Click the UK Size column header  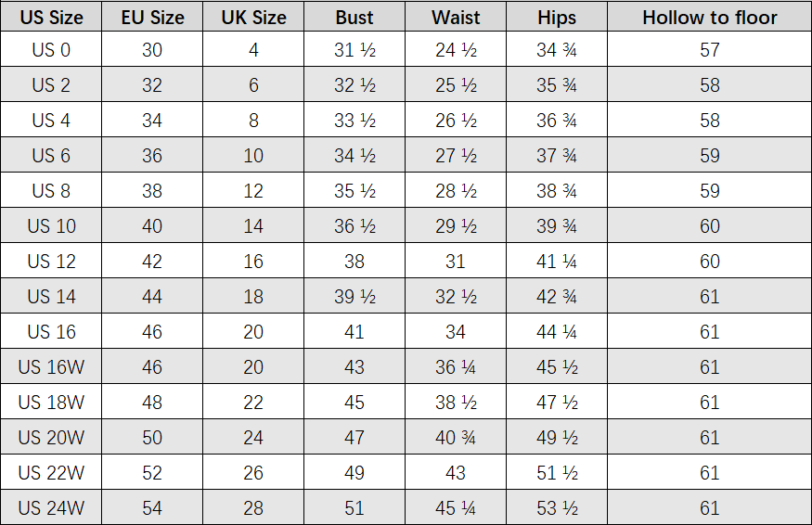[253, 18]
